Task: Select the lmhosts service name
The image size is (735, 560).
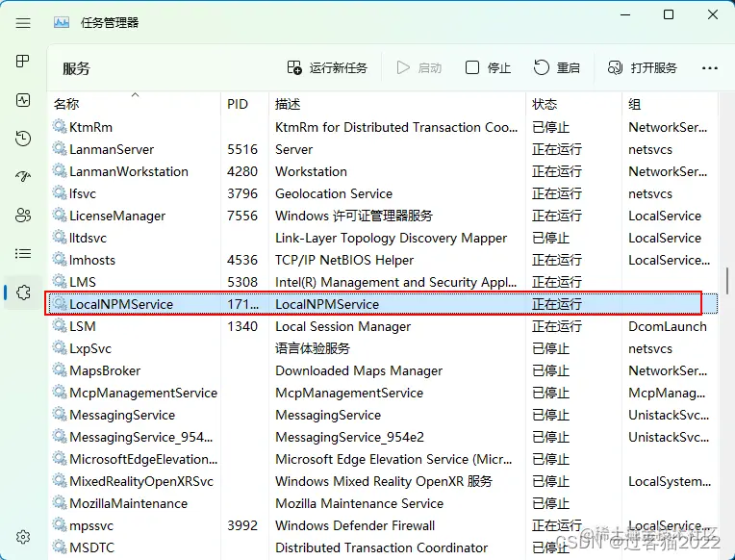Action: pyautogui.click(x=92, y=260)
